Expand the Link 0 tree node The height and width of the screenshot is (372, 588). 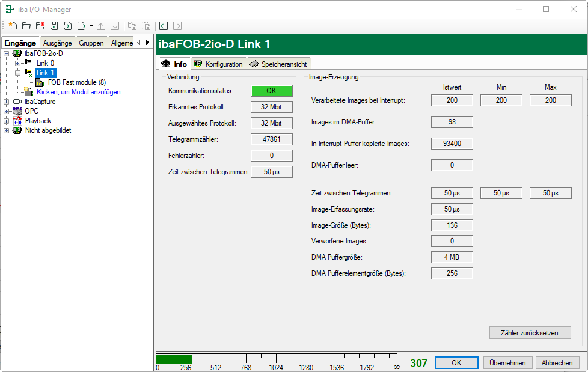[17, 63]
